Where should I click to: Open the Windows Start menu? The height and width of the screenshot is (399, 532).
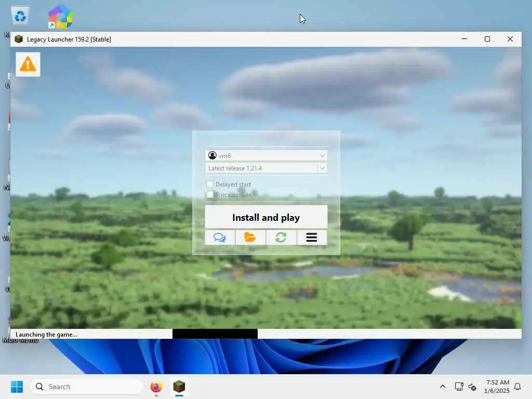pyautogui.click(x=17, y=387)
